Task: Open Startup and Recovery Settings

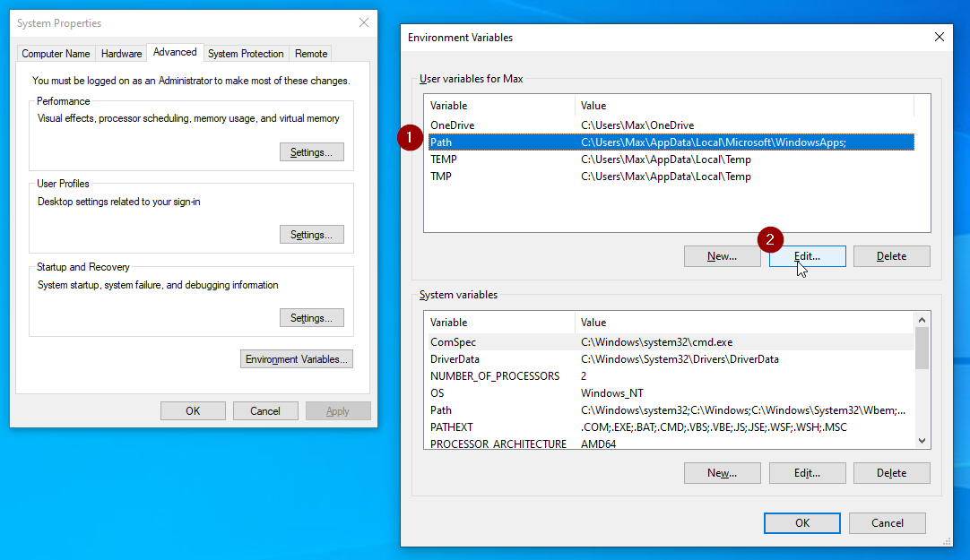Action: (x=311, y=318)
